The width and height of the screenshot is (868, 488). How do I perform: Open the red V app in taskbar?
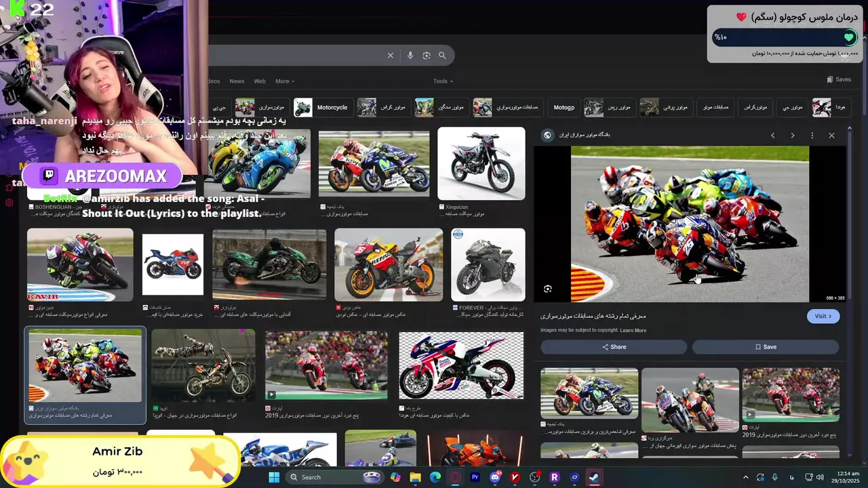tap(515, 477)
